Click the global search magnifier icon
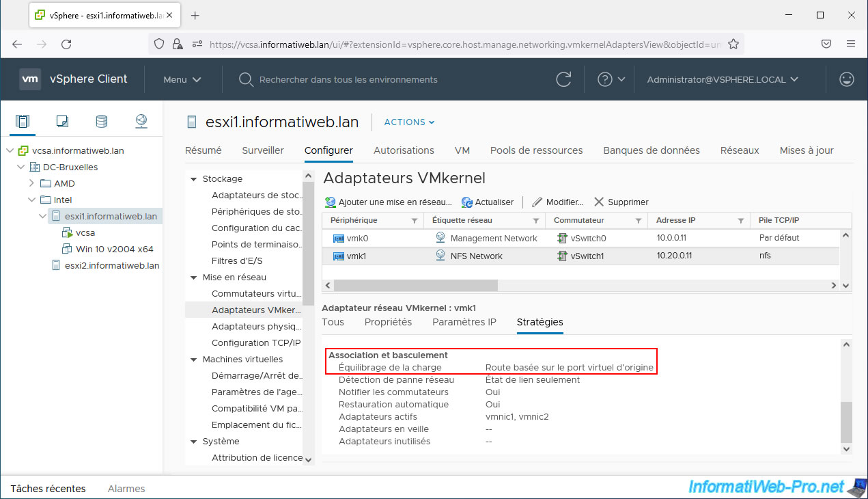The image size is (868, 499). pos(246,80)
